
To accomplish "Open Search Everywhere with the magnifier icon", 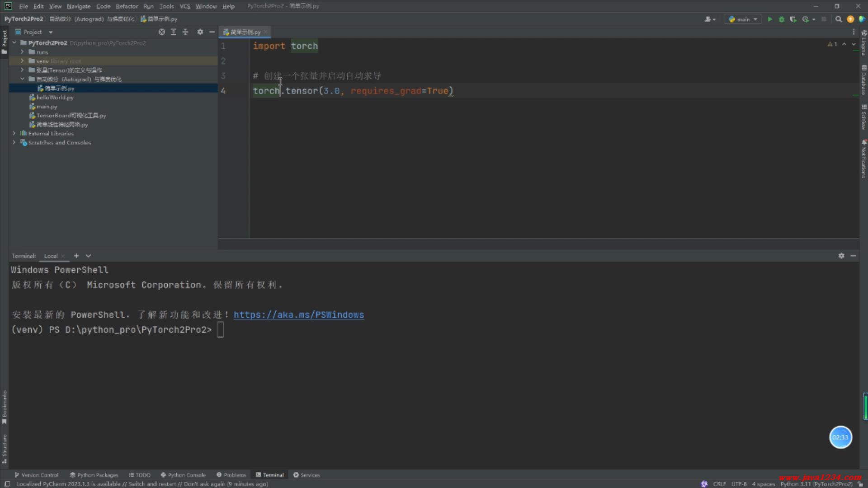I will click(839, 19).
